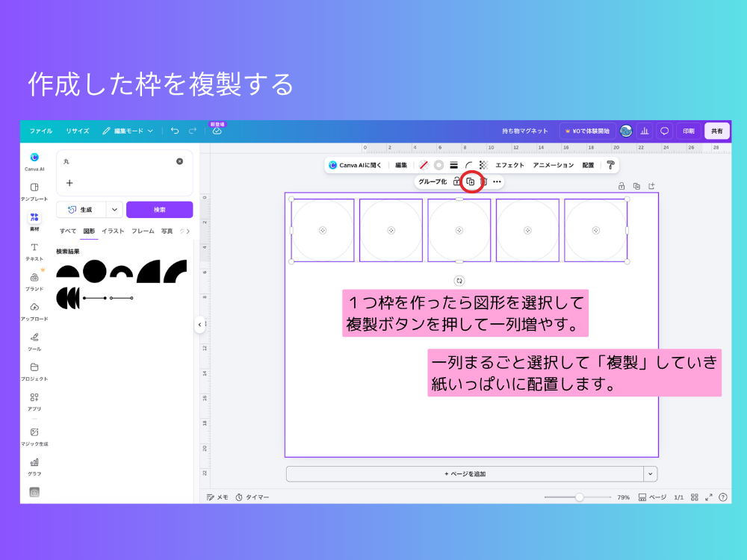Open the border color ring swatch
This screenshot has width=747, height=560.
438,165
